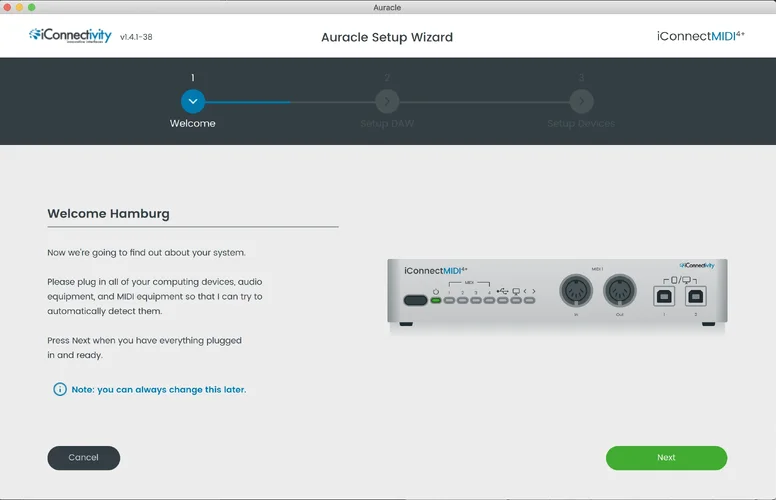The width and height of the screenshot is (776, 500).
Task: Close the Auracle window
Action: [x=7, y=7]
